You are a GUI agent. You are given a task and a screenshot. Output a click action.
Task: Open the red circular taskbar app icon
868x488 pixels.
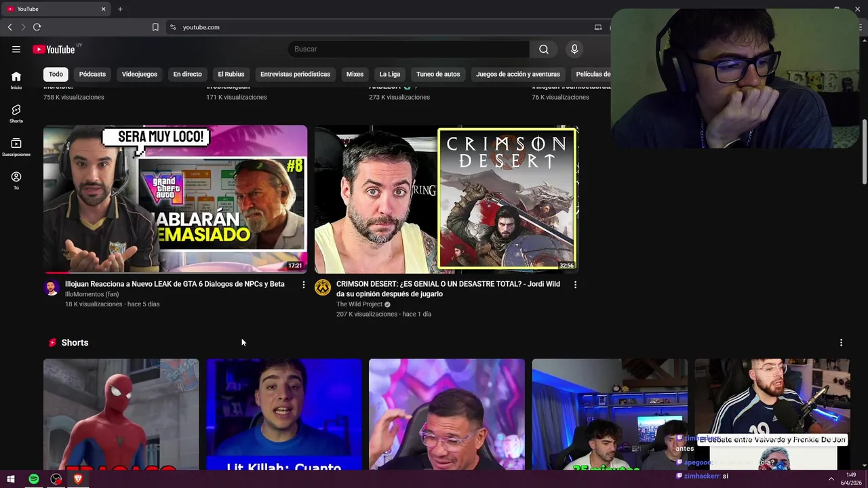click(56, 479)
